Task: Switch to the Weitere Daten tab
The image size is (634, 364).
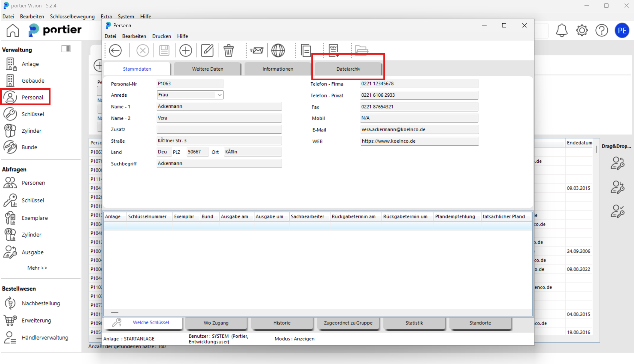Action: tap(208, 69)
